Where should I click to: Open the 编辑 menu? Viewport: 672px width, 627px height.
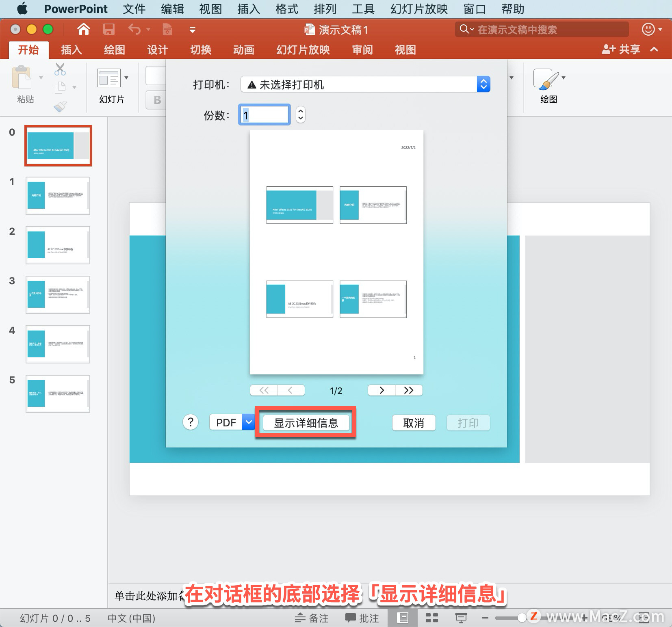coord(172,9)
